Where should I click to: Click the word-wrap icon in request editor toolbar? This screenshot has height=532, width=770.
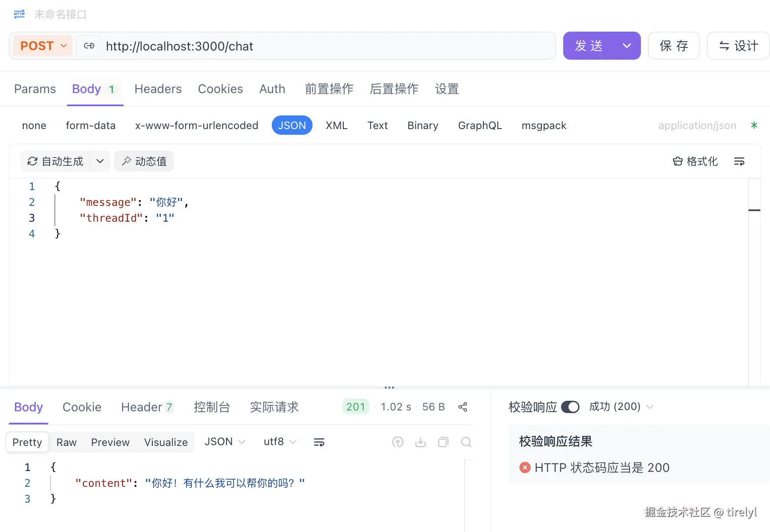click(x=739, y=162)
